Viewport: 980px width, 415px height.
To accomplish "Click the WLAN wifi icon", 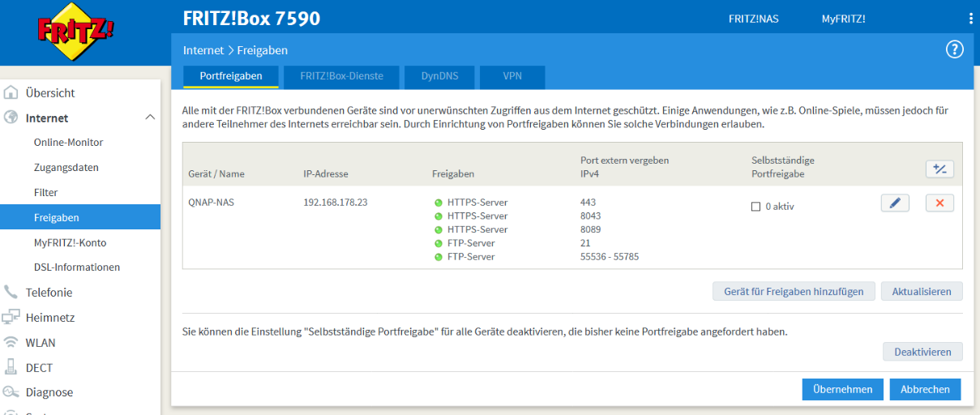I will (x=11, y=343).
